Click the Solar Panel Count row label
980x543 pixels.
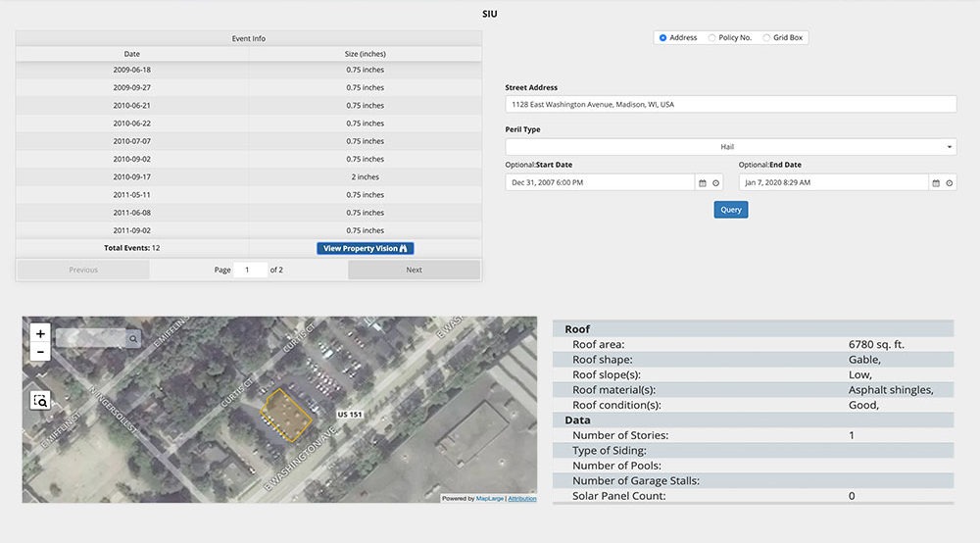tap(618, 496)
